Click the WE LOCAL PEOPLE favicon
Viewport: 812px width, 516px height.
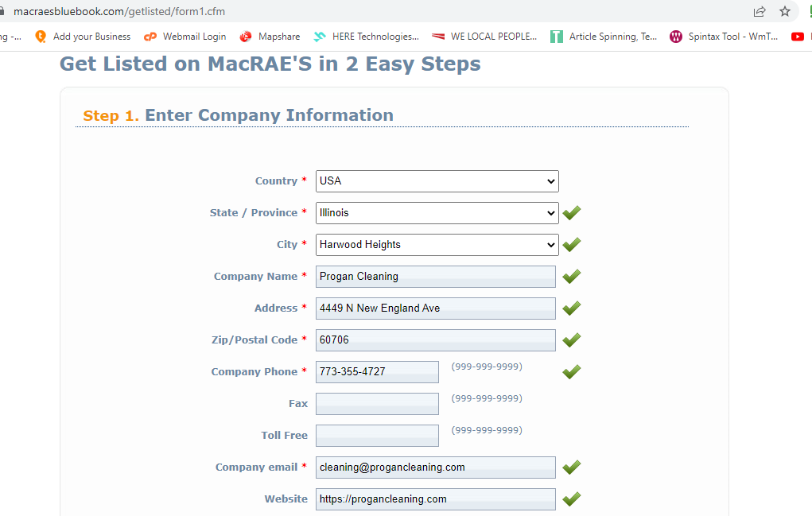(438, 37)
